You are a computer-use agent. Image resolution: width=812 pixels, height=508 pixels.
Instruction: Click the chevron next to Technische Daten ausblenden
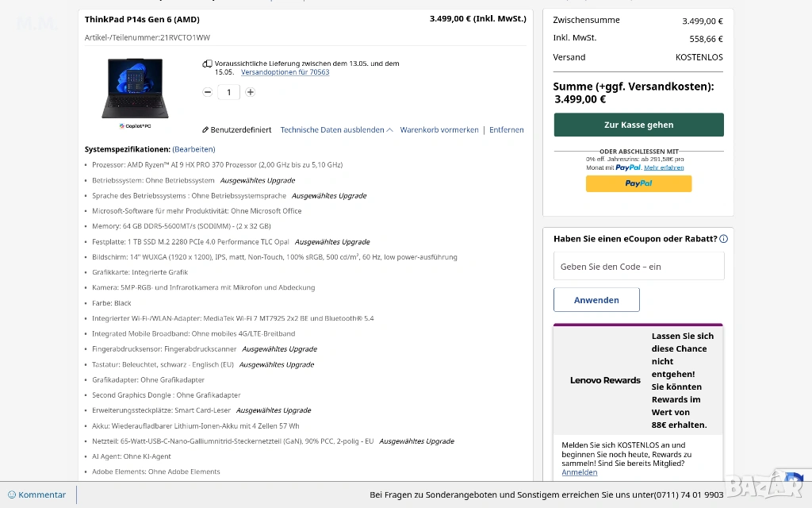390,130
